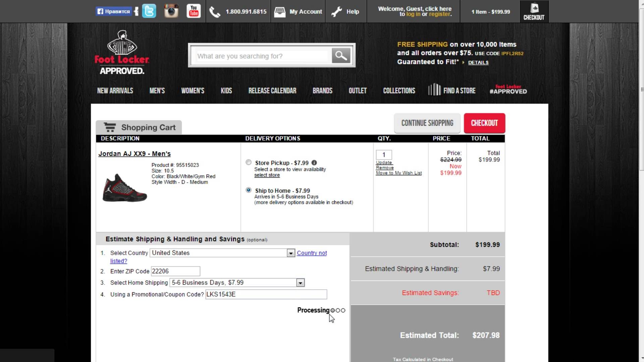Screen dimensions: 644x362
Task: Select Ship to Home radio option
Action: coord(249,190)
